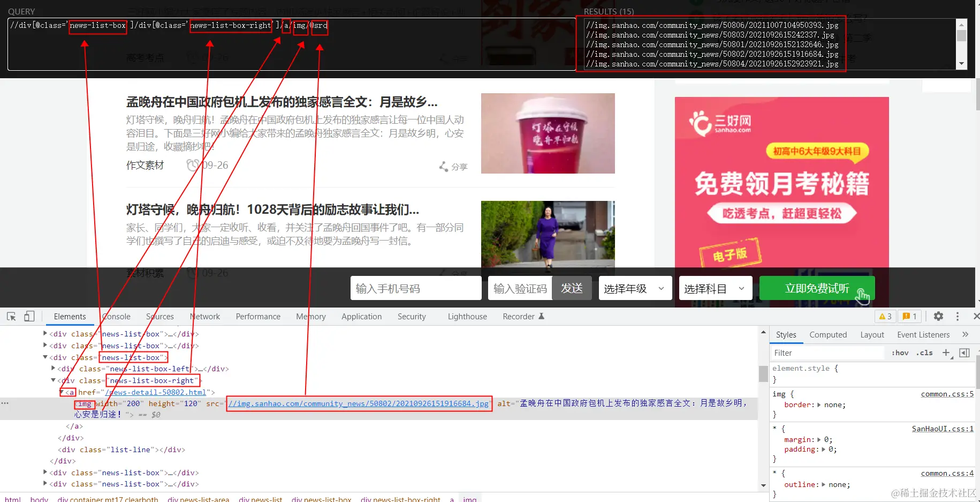Select div.news-list-area breadcrumb item
980x502 pixels.
199,498
